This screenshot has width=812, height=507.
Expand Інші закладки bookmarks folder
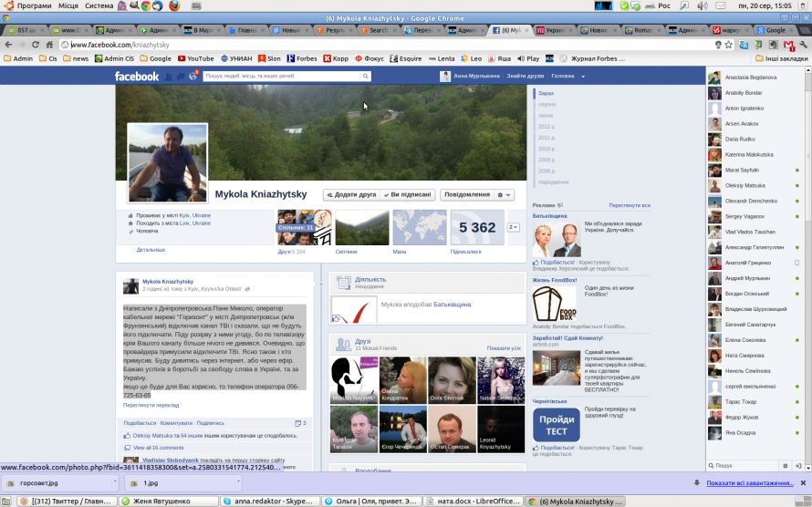(x=781, y=58)
